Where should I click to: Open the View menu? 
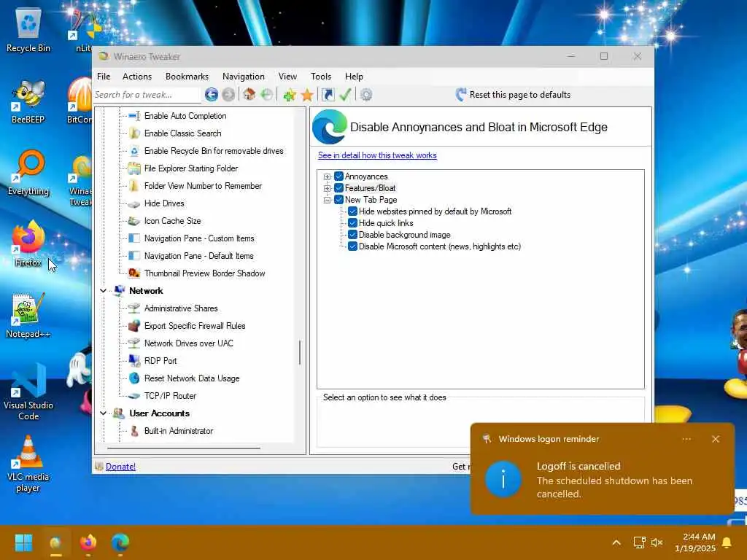point(287,76)
